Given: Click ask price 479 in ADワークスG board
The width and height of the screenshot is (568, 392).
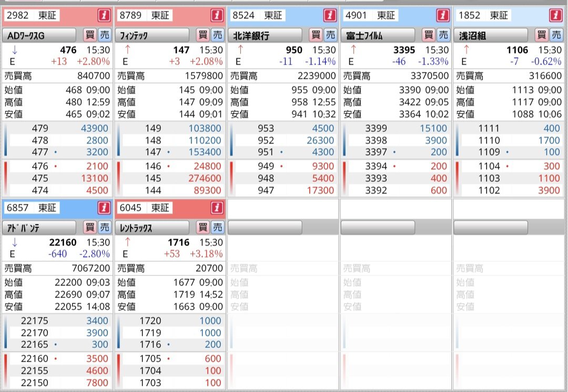Looking at the screenshot, I should coord(40,128).
